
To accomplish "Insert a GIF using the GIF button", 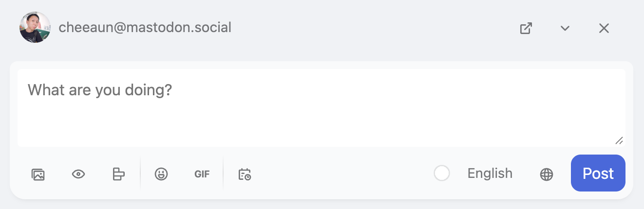I will 202,174.
